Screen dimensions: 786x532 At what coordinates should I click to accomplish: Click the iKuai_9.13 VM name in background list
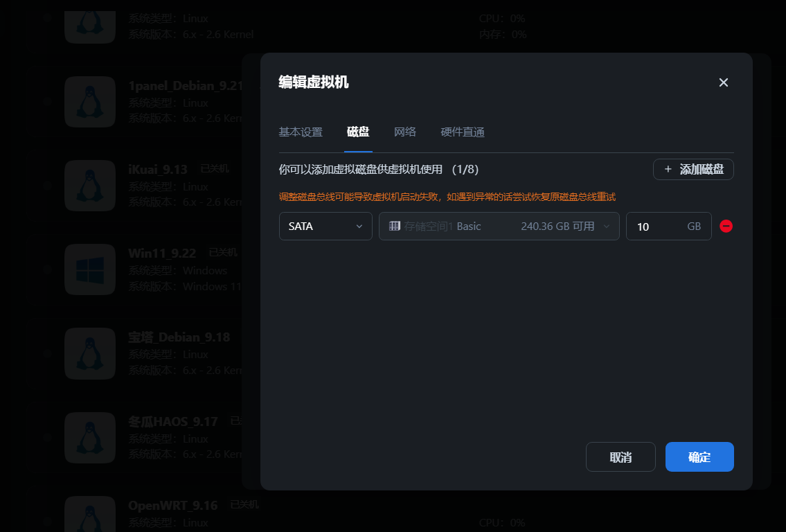158,170
